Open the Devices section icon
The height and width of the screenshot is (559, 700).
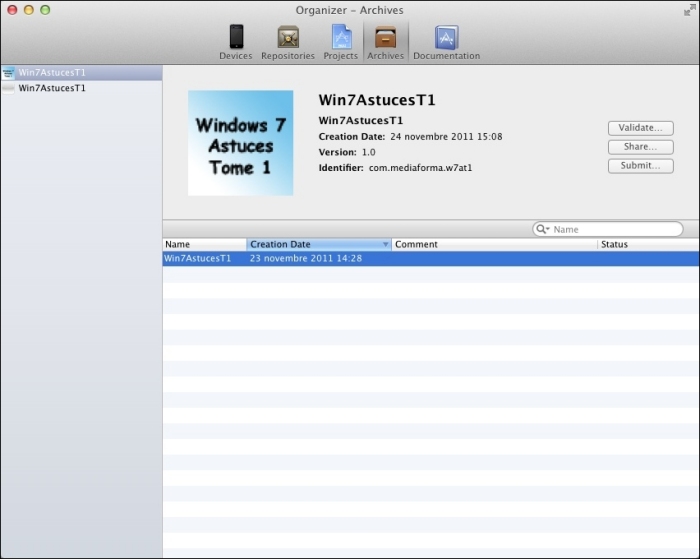coord(236,38)
